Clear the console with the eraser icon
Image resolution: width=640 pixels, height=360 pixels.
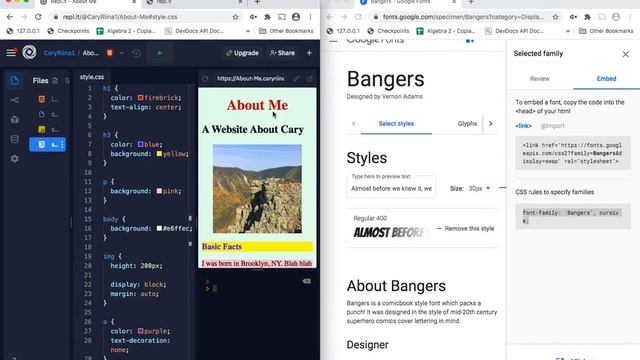(x=307, y=281)
